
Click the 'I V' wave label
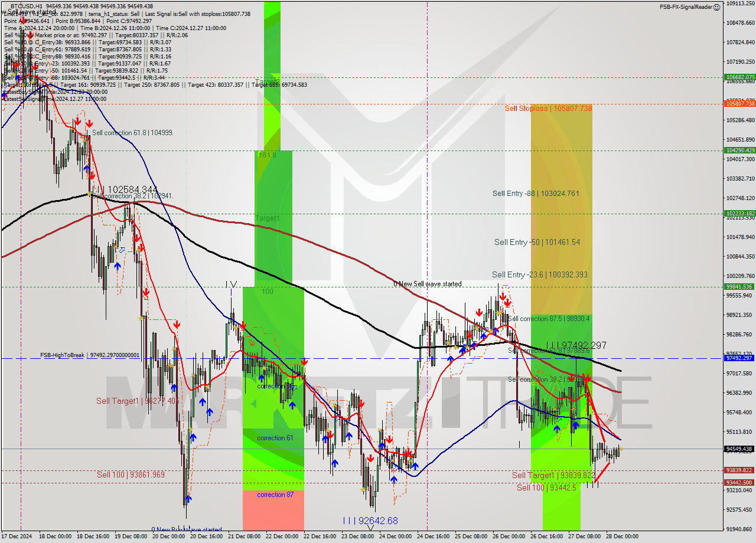[x=231, y=285]
